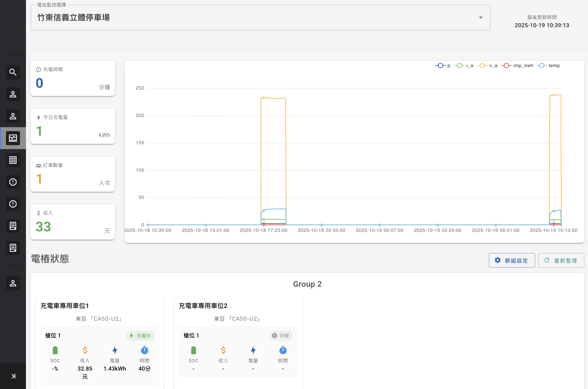The width and height of the screenshot is (588, 389).
Task: Click the 32.85 元 income value
Action: [85, 373]
